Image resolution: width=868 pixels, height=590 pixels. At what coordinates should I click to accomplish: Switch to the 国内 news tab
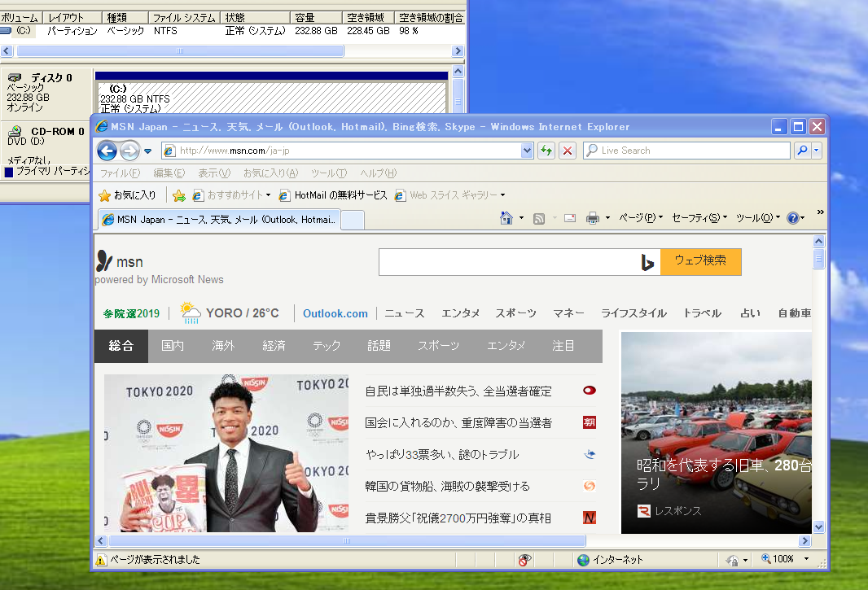[x=172, y=345]
